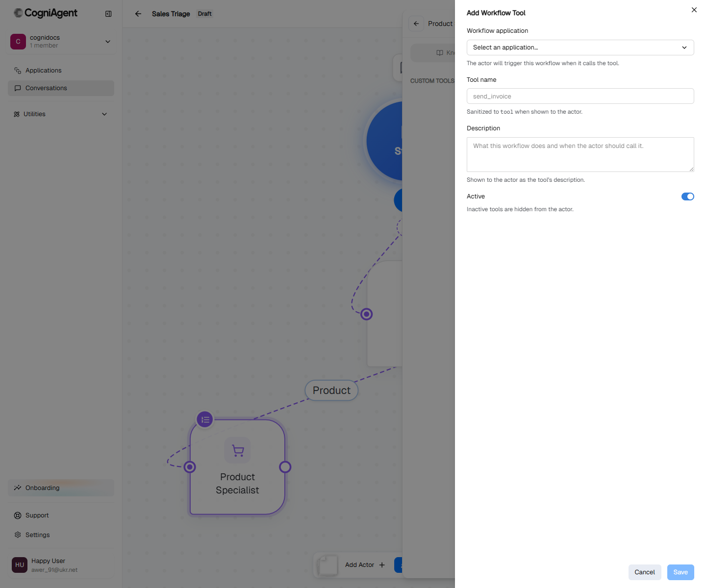Screen dimensions: 706x588
Task: Click the Product edge label
Action: coord(331,391)
